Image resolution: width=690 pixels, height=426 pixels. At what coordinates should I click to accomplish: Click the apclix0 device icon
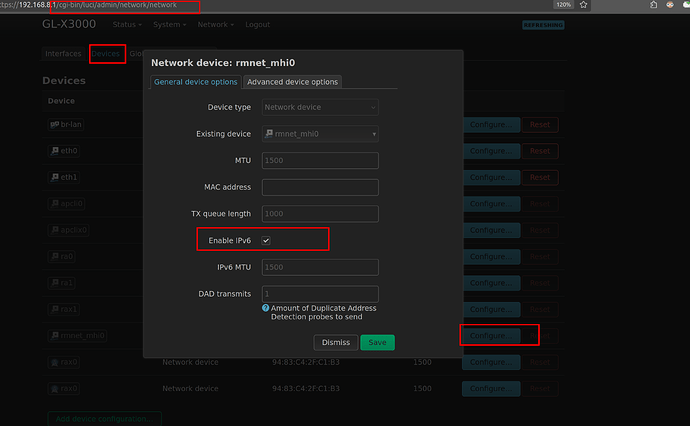tap(55, 230)
